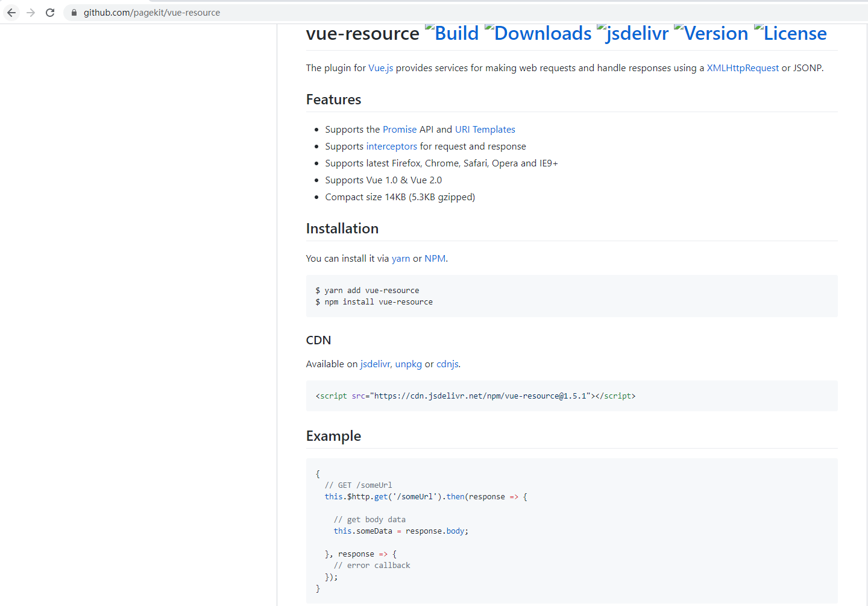Viewport: 868px width, 606px height.
Task: Follow the yarn link in Installation
Action: click(401, 259)
